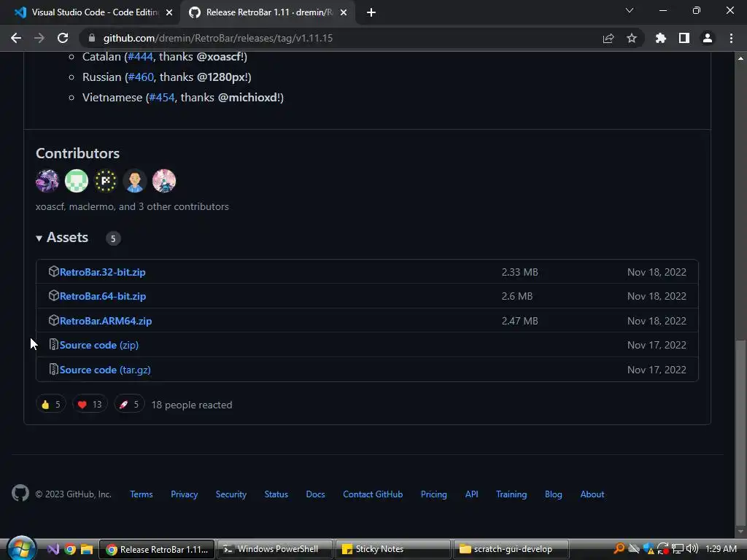Download RetroBar.32-bit.zip

coord(102,272)
